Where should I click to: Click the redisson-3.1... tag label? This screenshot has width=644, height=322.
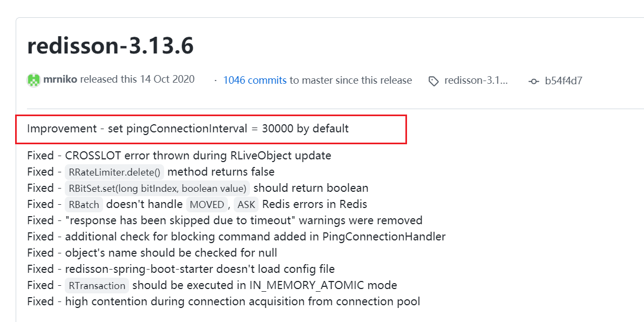pos(476,80)
